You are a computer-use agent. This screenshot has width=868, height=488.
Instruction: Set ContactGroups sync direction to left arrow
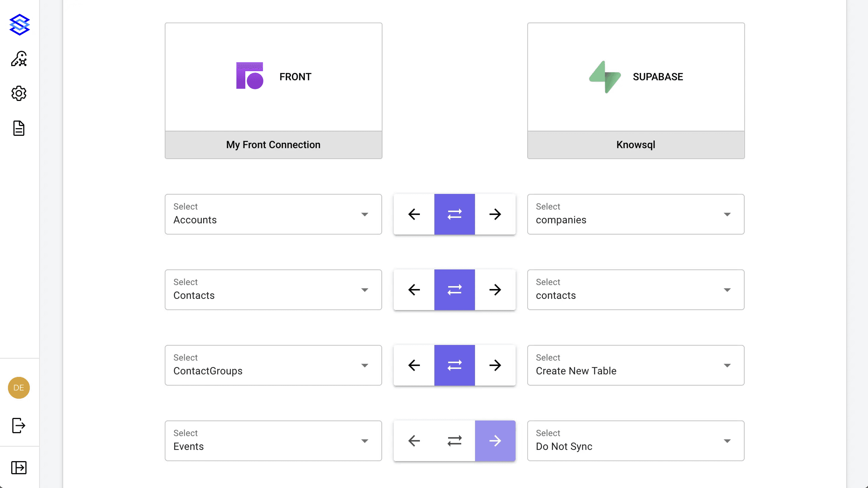pos(414,365)
